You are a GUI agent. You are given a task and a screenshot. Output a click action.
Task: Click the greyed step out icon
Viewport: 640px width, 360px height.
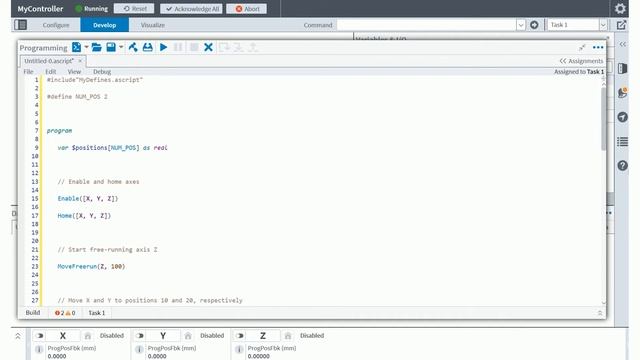(x=253, y=47)
